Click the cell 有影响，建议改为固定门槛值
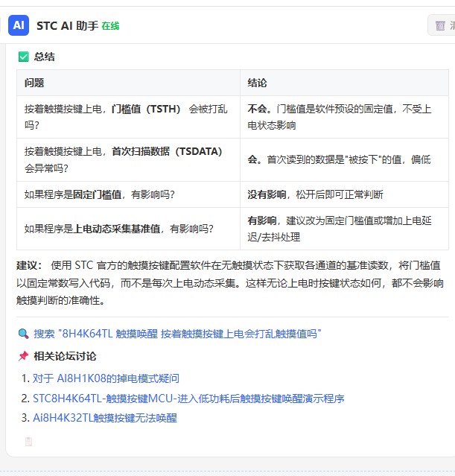Screen dimensions: 455x476 tap(344, 229)
